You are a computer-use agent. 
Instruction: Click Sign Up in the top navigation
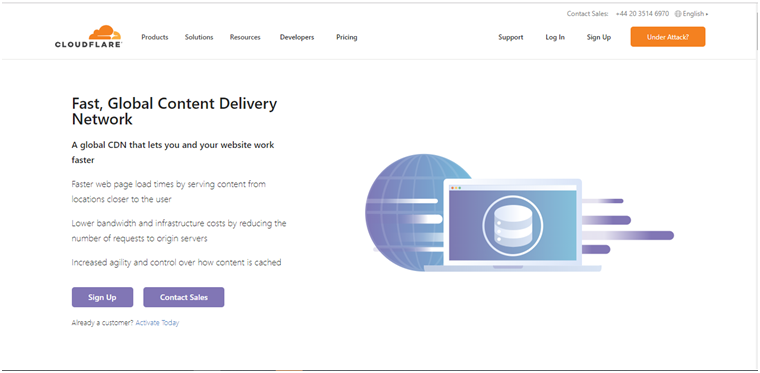coord(599,37)
